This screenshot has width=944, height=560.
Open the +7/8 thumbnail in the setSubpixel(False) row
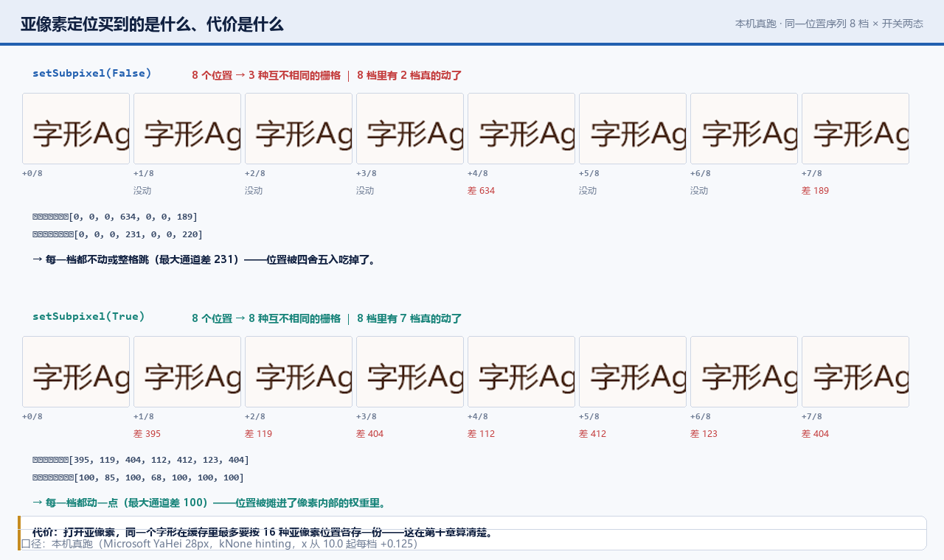tap(855, 128)
